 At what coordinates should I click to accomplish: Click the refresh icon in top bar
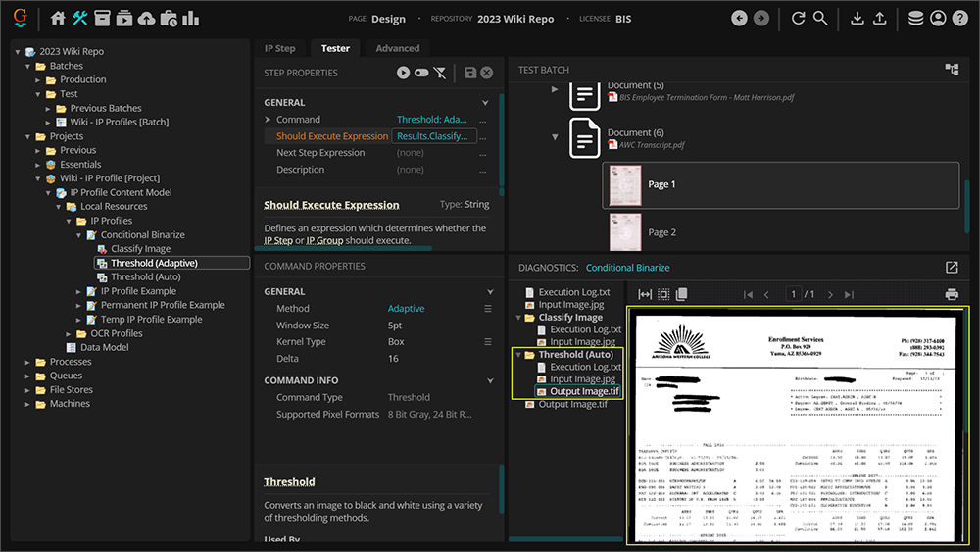pyautogui.click(x=798, y=19)
